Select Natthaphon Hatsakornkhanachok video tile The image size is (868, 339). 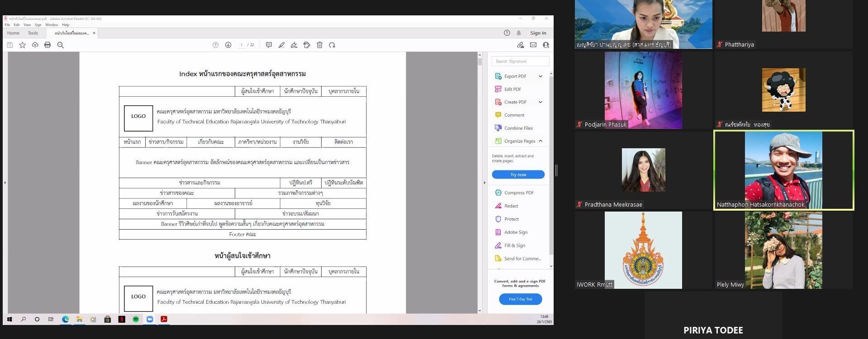(x=783, y=170)
